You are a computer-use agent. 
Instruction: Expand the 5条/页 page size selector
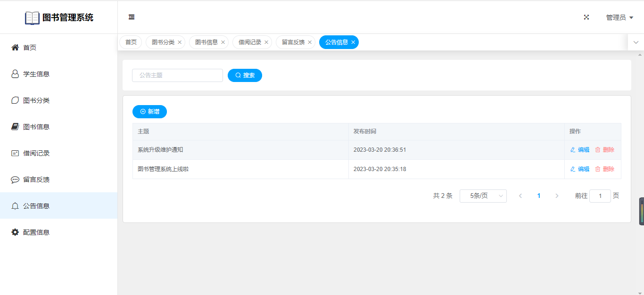(483, 196)
